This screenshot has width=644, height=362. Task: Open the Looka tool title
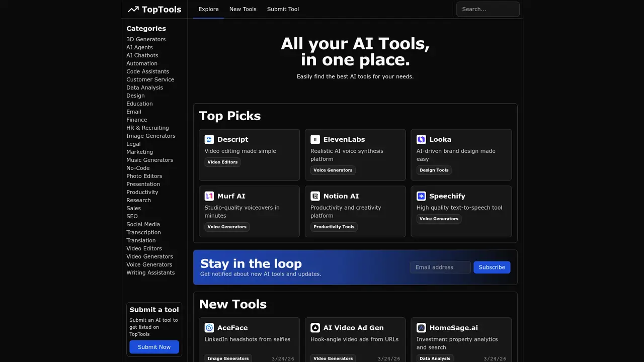(440, 139)
